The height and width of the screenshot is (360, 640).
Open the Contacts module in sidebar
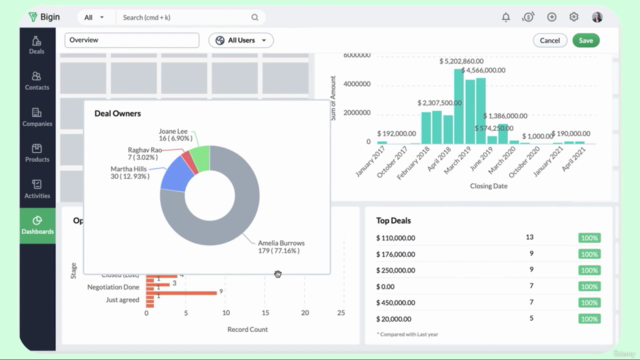(x=37, y=81)
